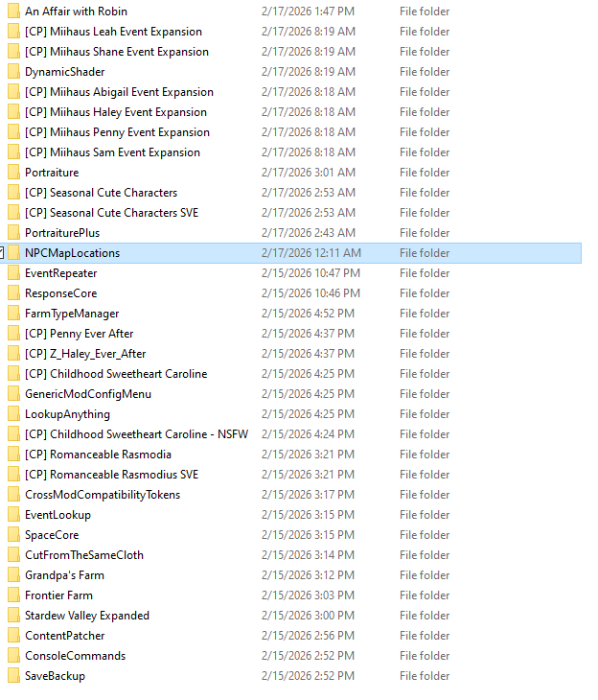Viewport: 598px width, 700px height.
Task: Click the date 2/15/2026 4:52 PM
Action: 308,314
